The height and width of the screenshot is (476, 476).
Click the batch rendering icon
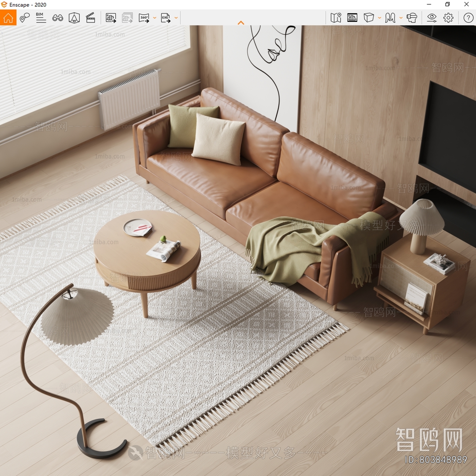click(x=127, y=18)
